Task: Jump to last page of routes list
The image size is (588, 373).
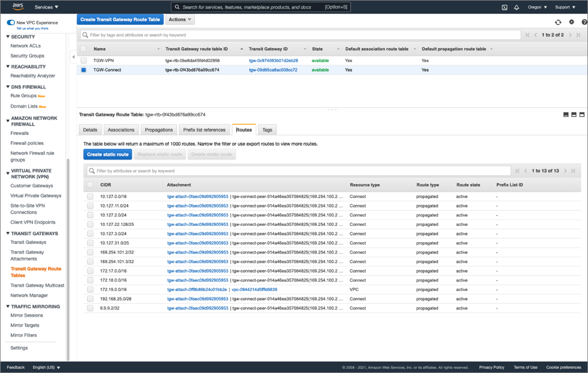Action: click(573, 171)
